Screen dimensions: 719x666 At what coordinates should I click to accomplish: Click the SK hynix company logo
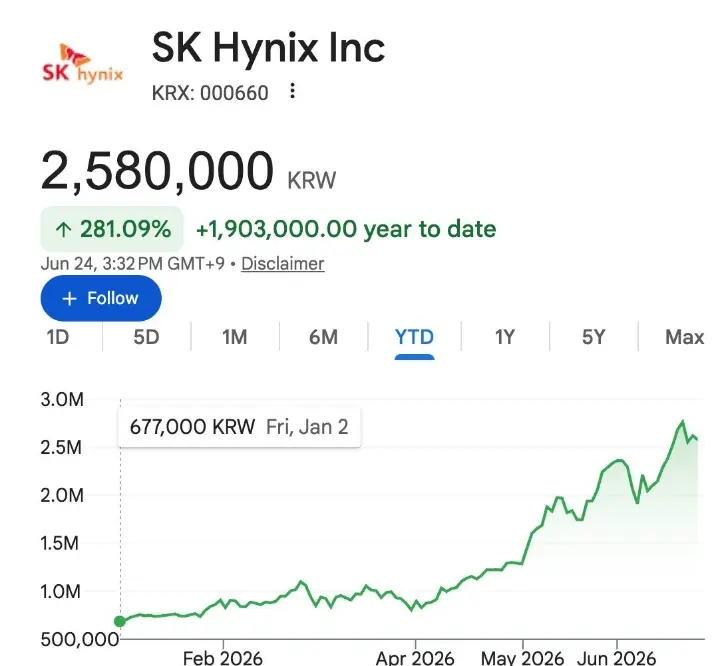point(83,64)
